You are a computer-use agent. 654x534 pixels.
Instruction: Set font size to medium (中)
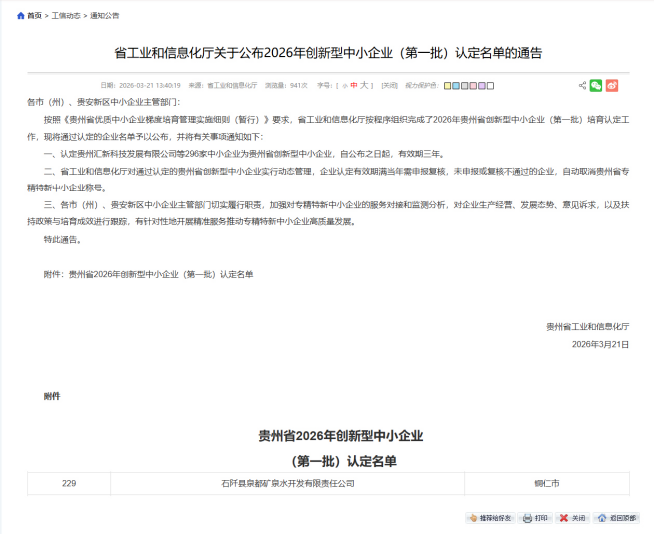tap(353, 86)
